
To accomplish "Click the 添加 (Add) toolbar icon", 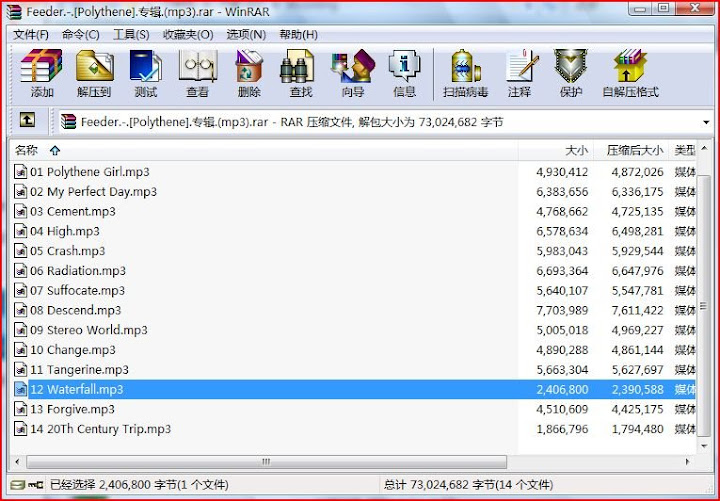I will 41,73.
